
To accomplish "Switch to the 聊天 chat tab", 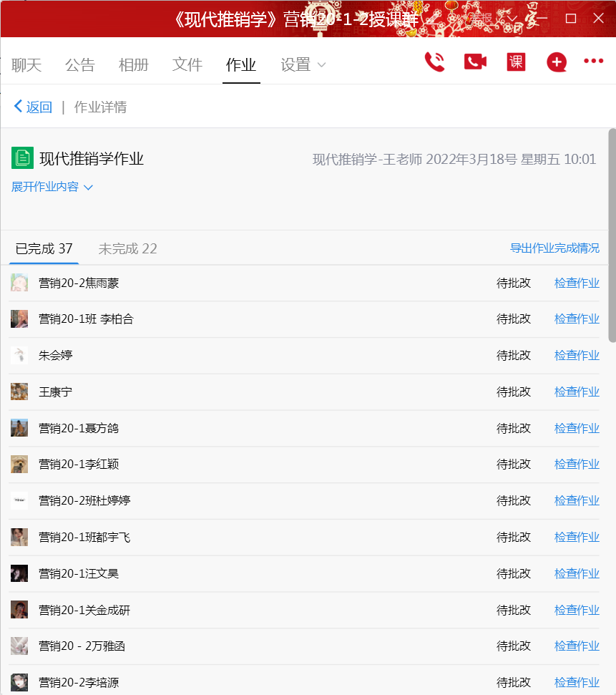I will [26, 65].
